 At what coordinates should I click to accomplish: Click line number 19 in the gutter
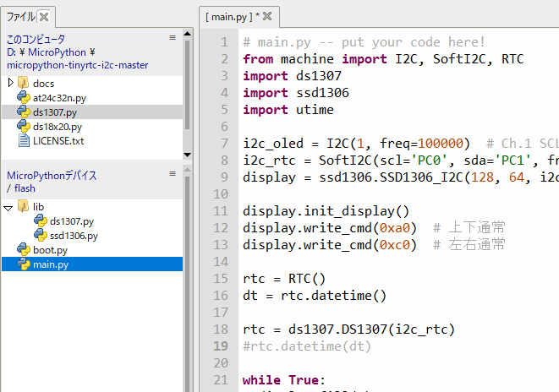(221, 346)
